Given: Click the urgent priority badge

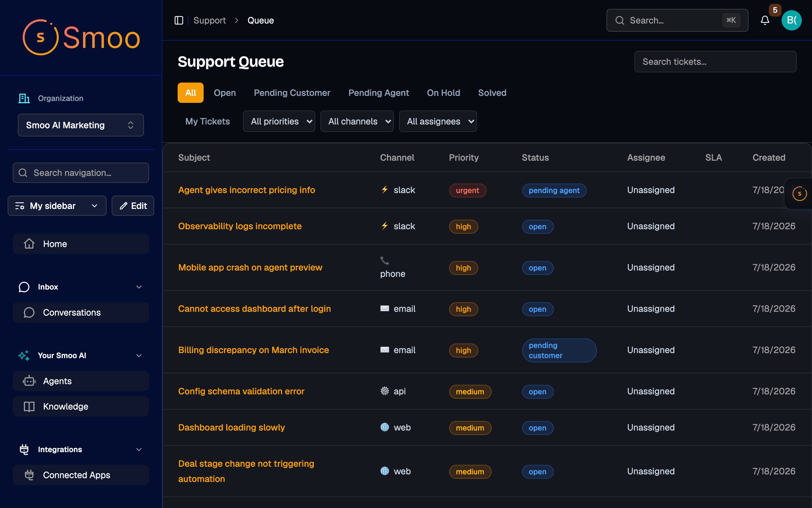Looking at the screenshot, I should (x=468, y=190).
